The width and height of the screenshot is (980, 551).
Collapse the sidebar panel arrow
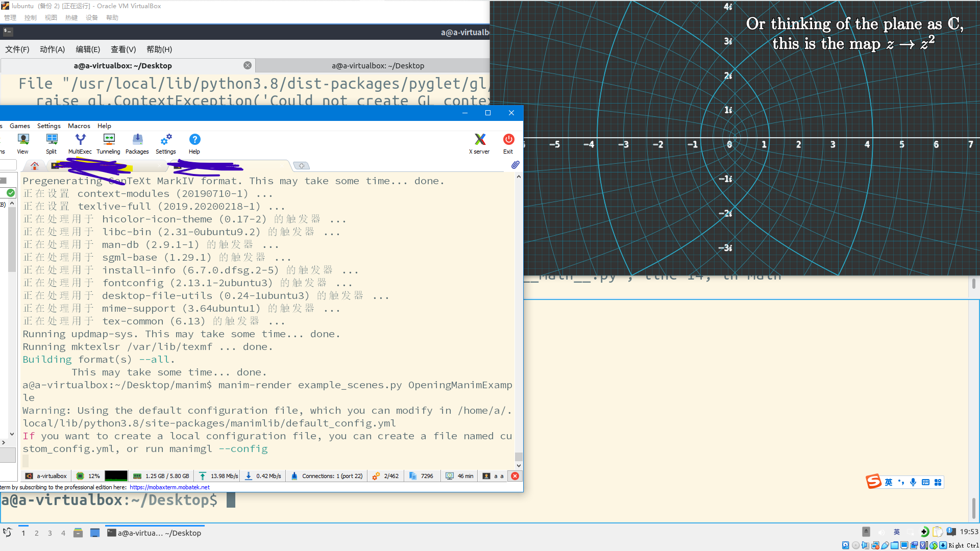coord(12,433)
